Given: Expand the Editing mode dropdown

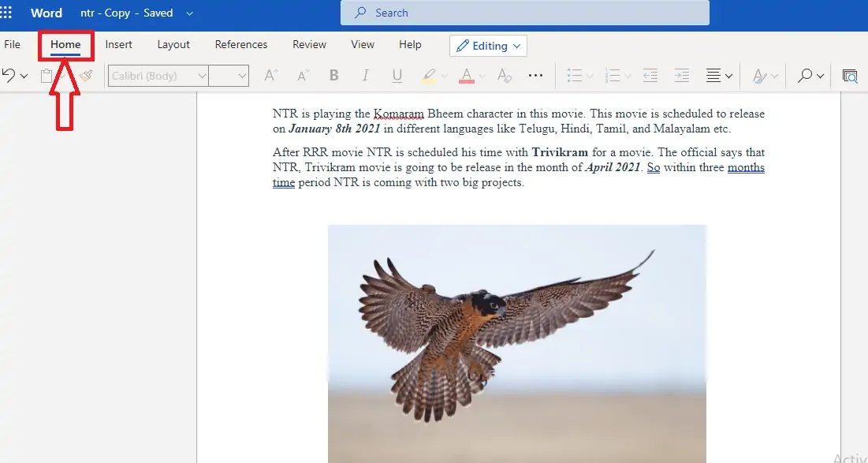Looking at the screenshot, I should pos(488,46).
